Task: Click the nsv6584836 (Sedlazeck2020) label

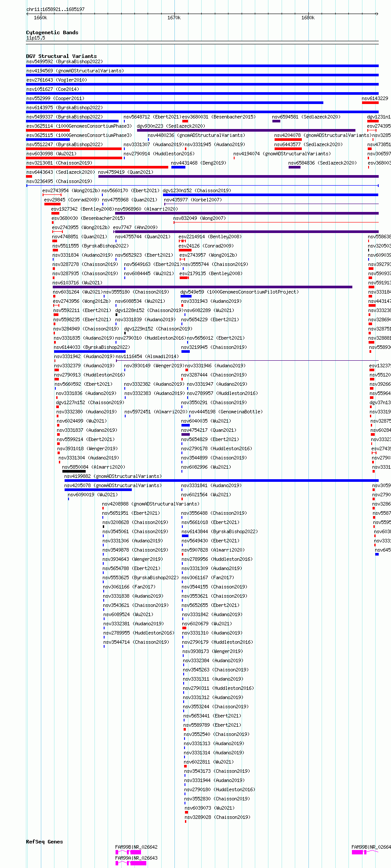Action: (x=322, y=163)
